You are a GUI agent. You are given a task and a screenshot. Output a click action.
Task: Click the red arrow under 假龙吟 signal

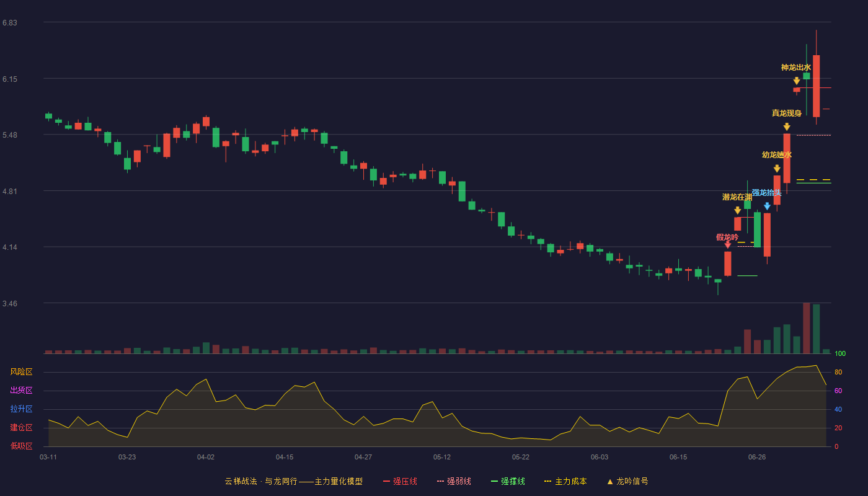[x=727, y=245]
